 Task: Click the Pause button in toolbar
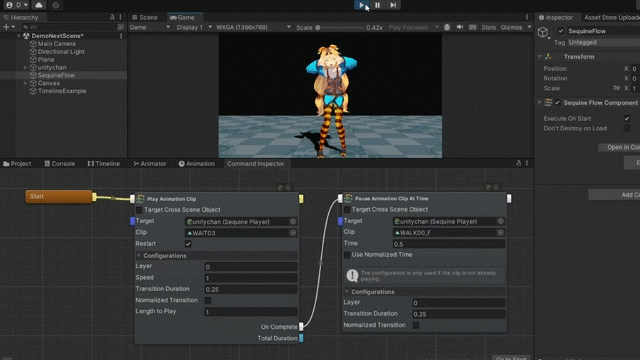click(x=378, y=5)
